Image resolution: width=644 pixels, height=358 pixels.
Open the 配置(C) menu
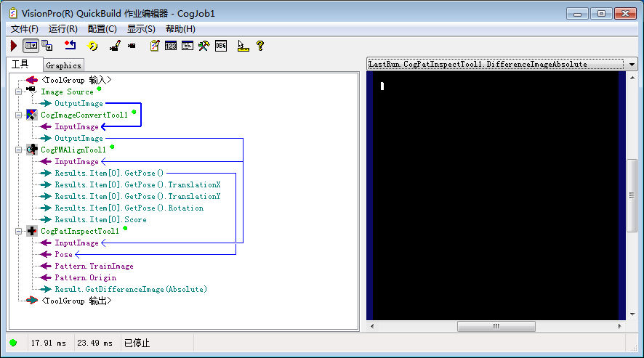click(102, 29)
